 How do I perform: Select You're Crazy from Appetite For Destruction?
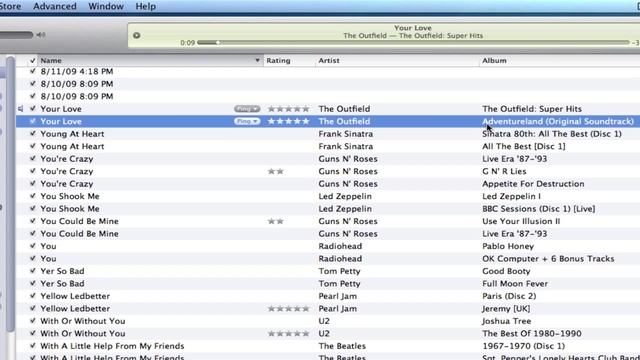328,184
